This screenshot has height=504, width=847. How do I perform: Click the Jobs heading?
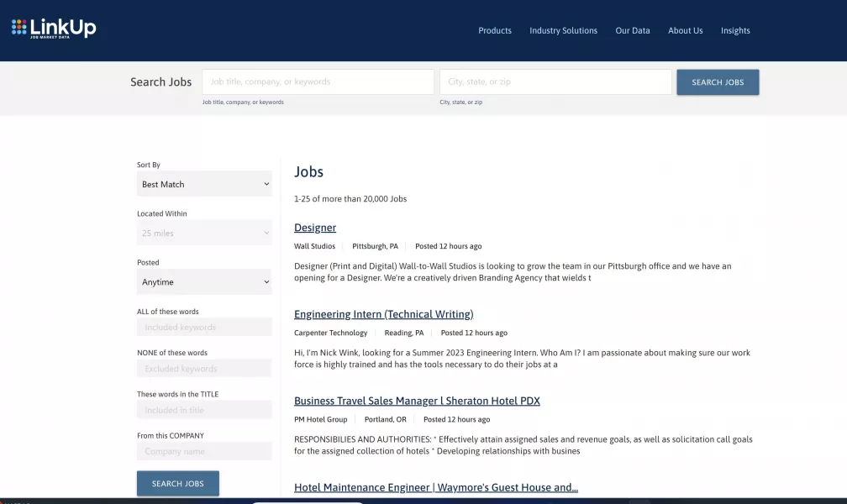tap(308, 172)
